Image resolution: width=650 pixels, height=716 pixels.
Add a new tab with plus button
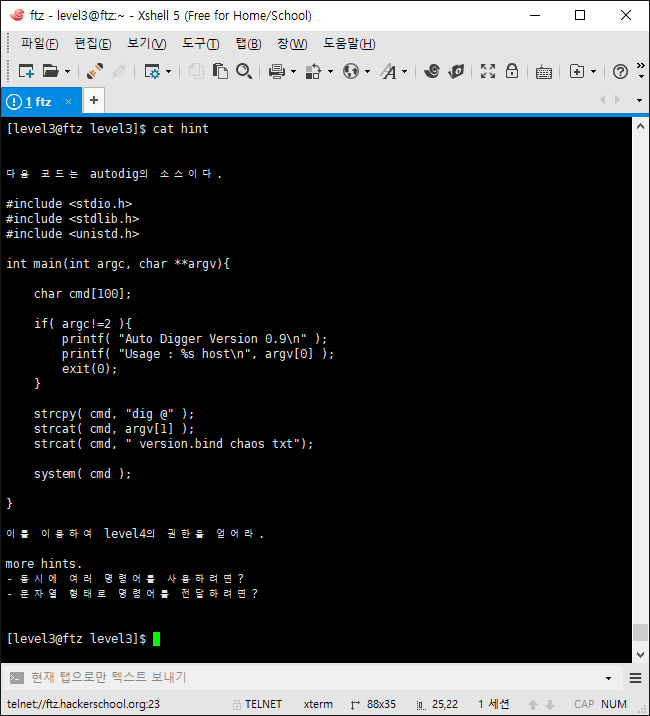click(94, 100)
